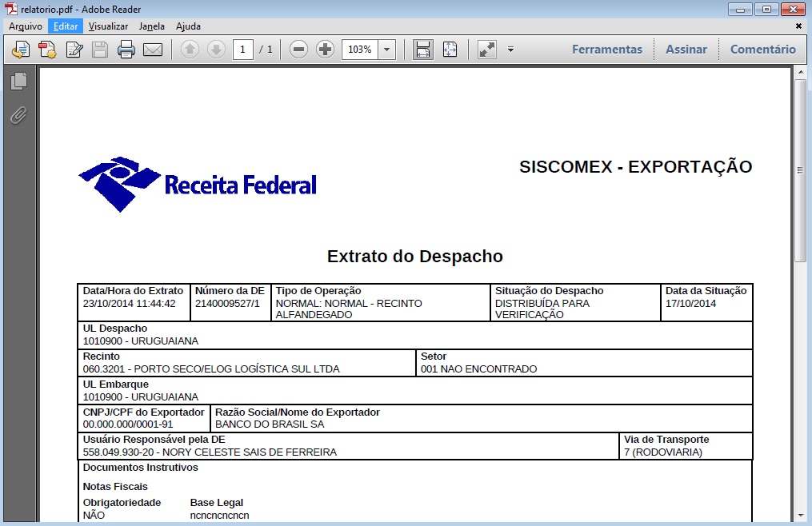The width and height of the screenshot is (812, 526).
Task: Open the Editar menu
Action: pos(66,26)
